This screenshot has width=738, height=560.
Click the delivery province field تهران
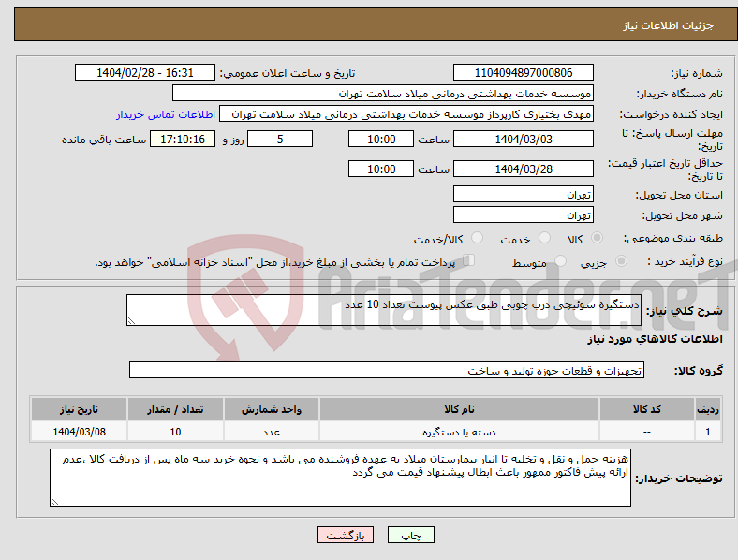(x=524, y=195)
